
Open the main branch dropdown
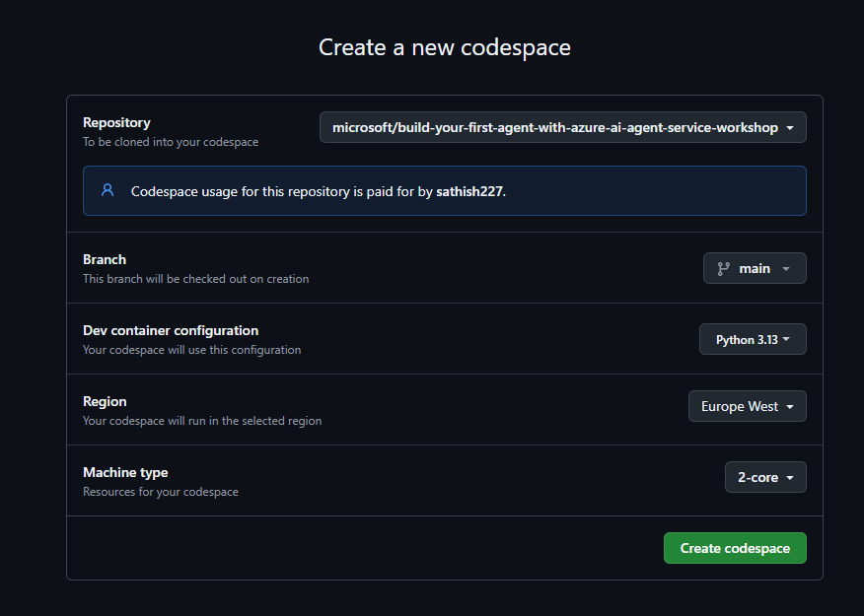(755, 268)
